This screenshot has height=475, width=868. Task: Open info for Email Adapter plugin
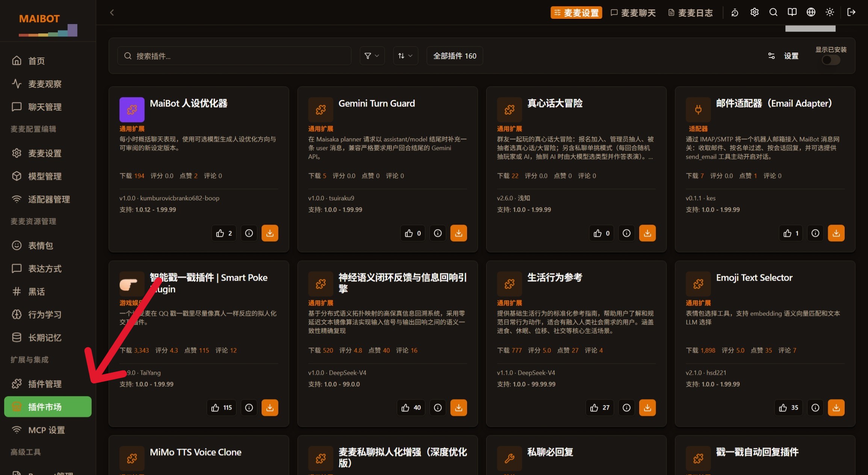click(x=815, y=233)
